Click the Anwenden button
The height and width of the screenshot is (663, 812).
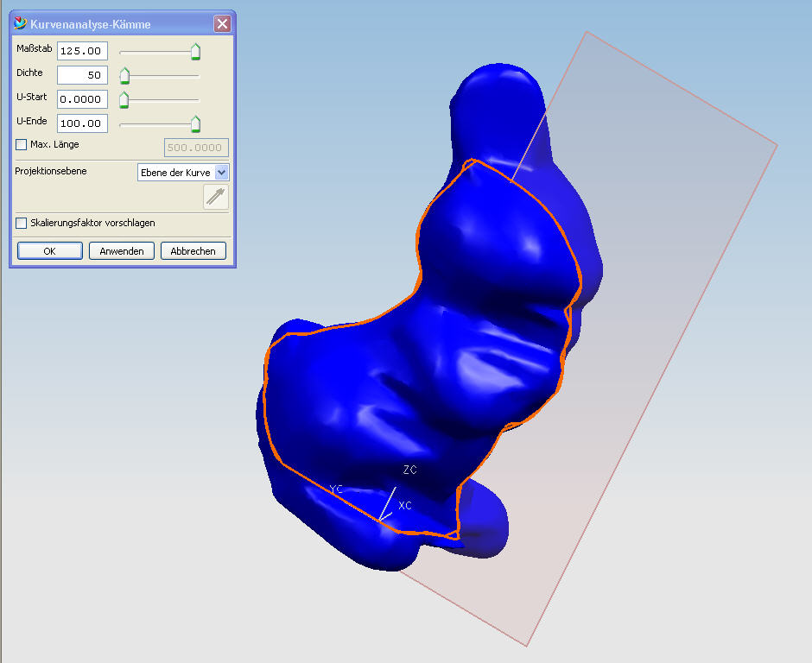point(122,251)
